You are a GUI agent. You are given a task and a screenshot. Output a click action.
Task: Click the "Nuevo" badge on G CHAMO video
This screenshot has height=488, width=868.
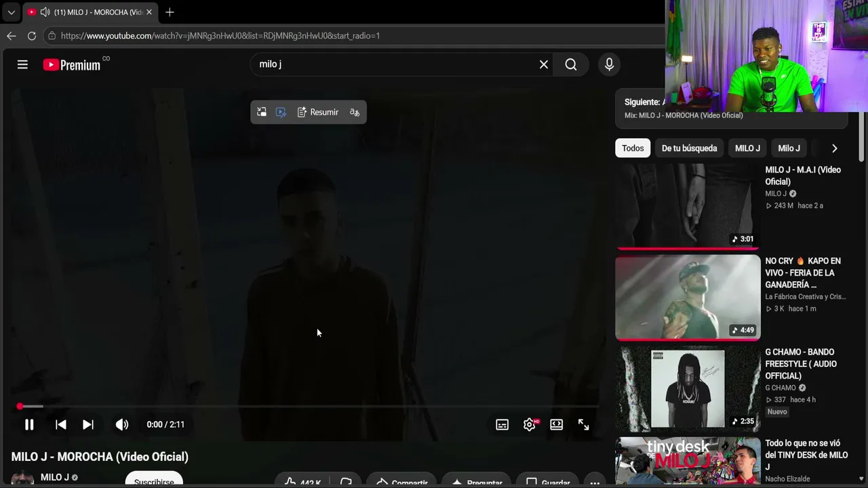pos(777,411)
